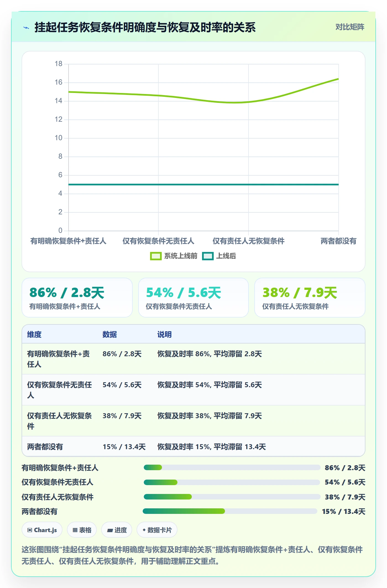Click the y-axis value 18

coord(59,64)
